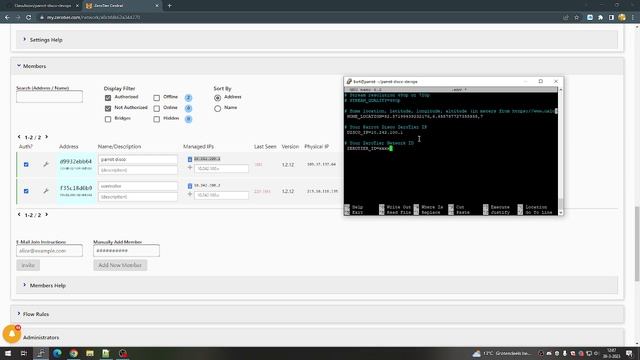Image resolution: width=640 pixels, height=360 pixels.
Task: Enable the Offline display filter
Action: [x=156, y=98]
